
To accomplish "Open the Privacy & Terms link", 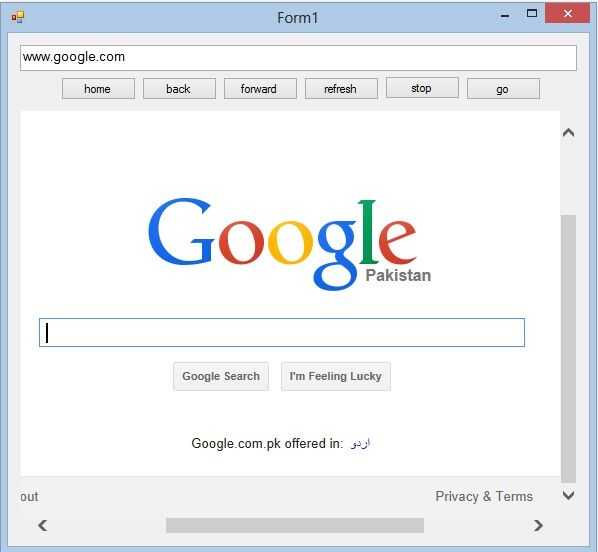I will point(484,496).
